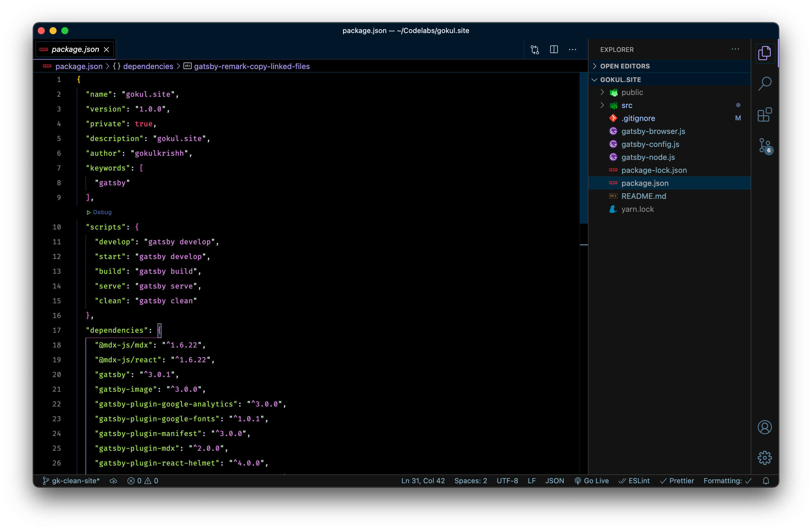Click the Split Editor icon in toolbar
812x531 pixels.
tap(554, 49)
